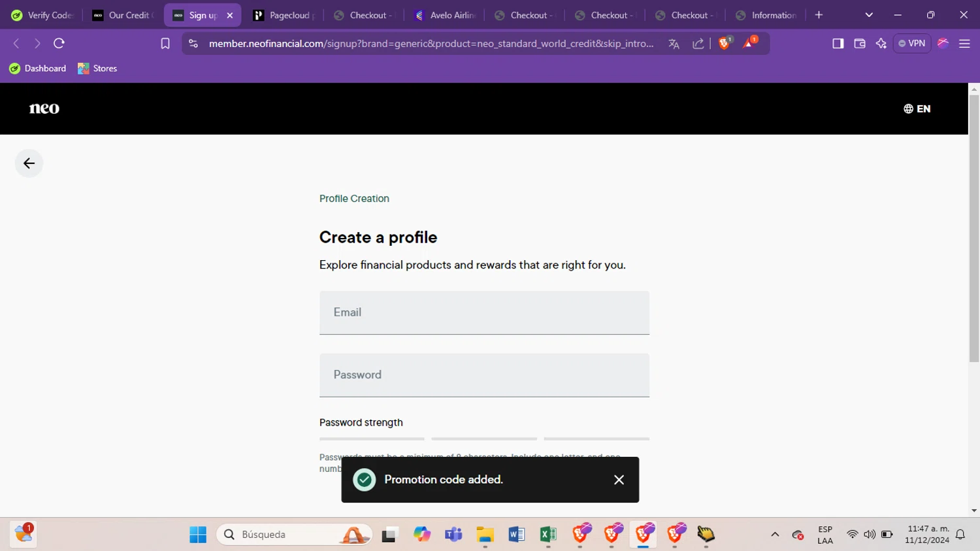Image resolution: width=980 pixels, height=551 pixels.
Task: Open the browser profile icon
Action: click(x=943, y=43)
